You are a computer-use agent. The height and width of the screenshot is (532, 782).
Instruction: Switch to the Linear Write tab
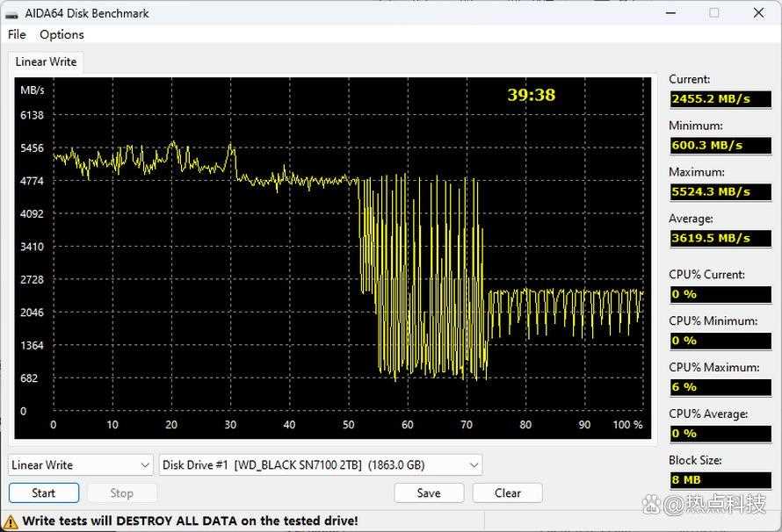pyautogui.click(x=46, y=61)
